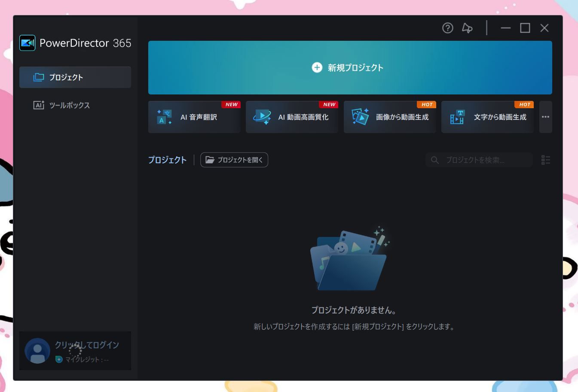Image resolution: width=578 pixels, height=392 pixels.
Task: Expand more tools with the ellipsis button
Action: click(x=545, y=117)
